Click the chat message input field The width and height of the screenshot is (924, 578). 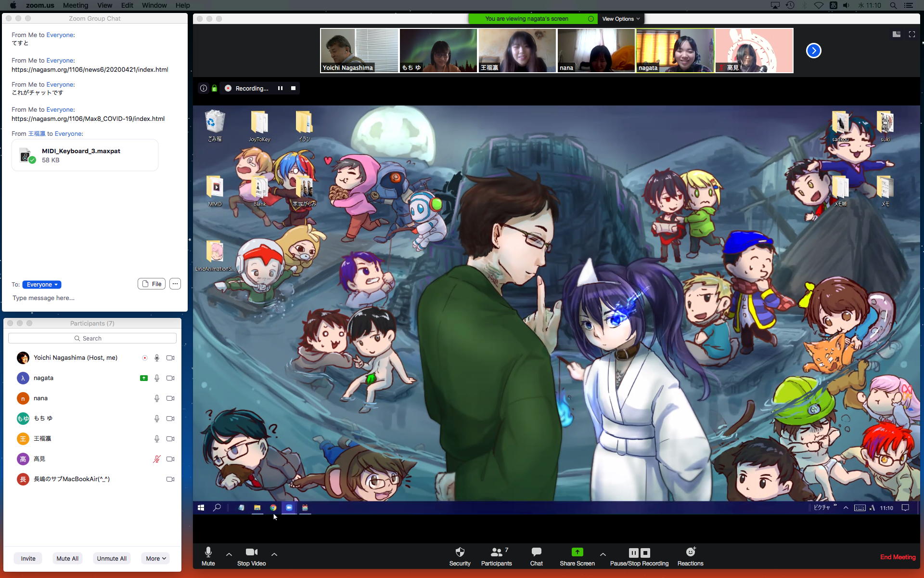(x=94, y=298)
